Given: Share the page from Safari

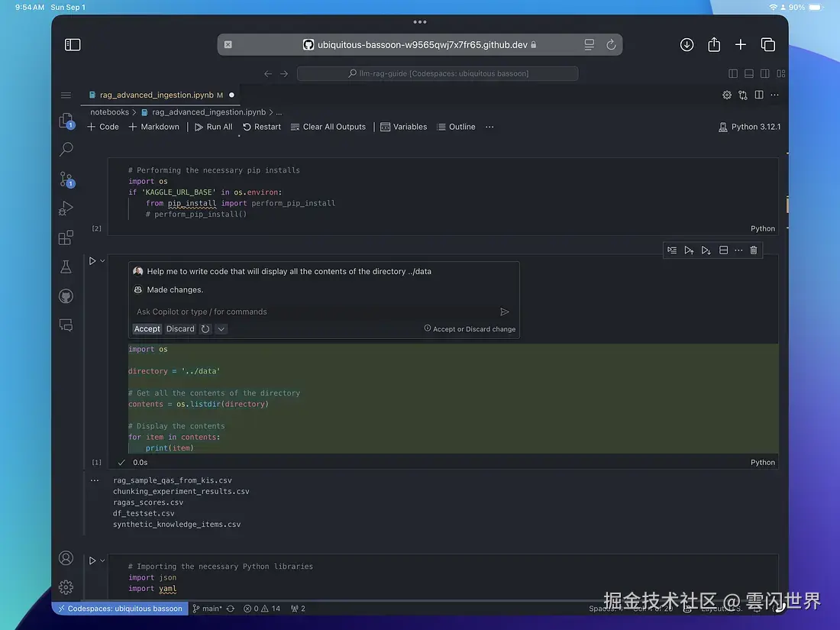Looking at the screenshot, I should click(x=713, y=44).
